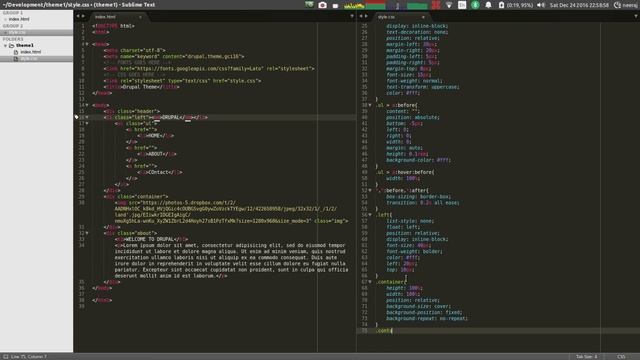Close style.css in Group 2 open files

coord(5,32)
